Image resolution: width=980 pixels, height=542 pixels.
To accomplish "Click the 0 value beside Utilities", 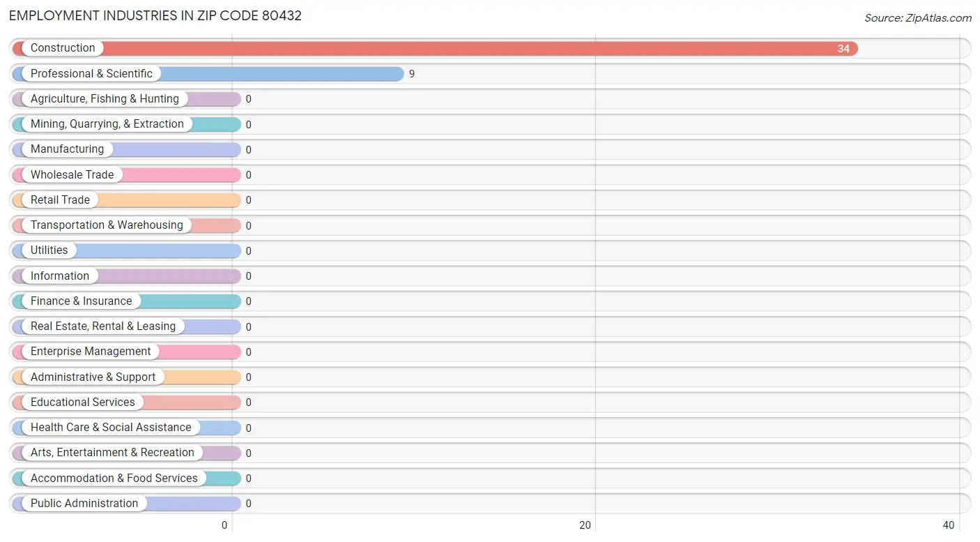I will click(x=248, y=251).
